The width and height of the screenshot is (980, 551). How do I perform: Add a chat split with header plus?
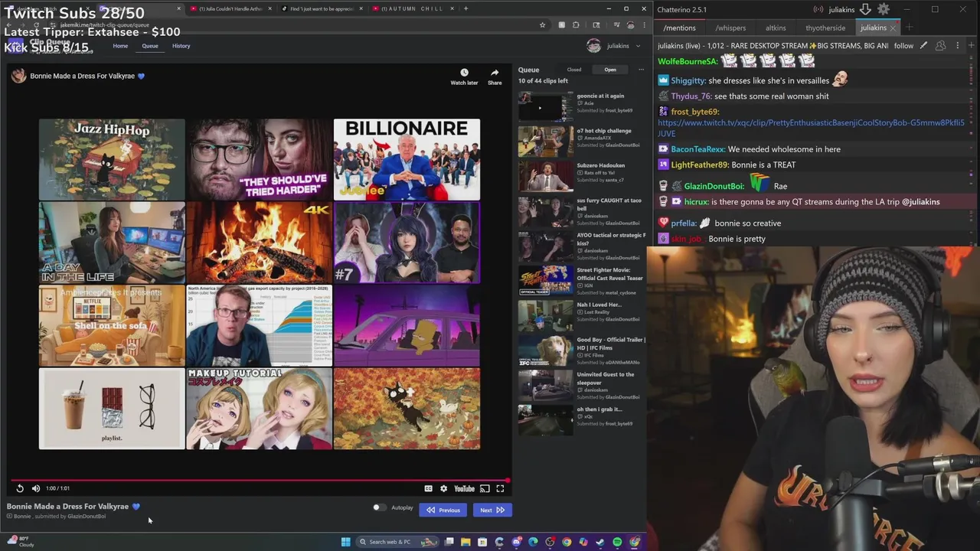[x=972, y=46]
